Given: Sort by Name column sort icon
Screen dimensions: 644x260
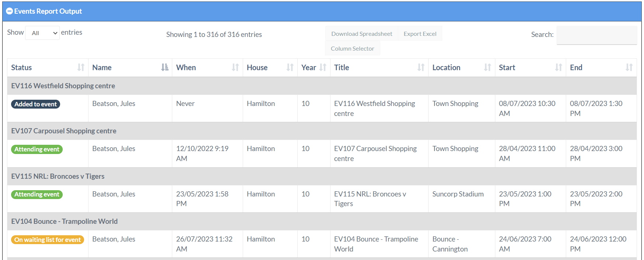Looking at the screenshot, I should coord(165,68).
